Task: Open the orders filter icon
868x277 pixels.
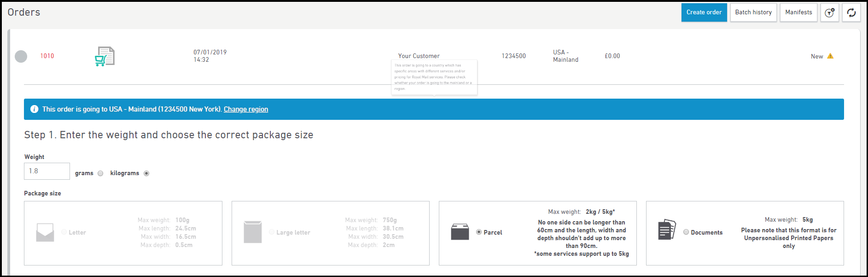Action: pyautogui.click(x=829, y=12)
